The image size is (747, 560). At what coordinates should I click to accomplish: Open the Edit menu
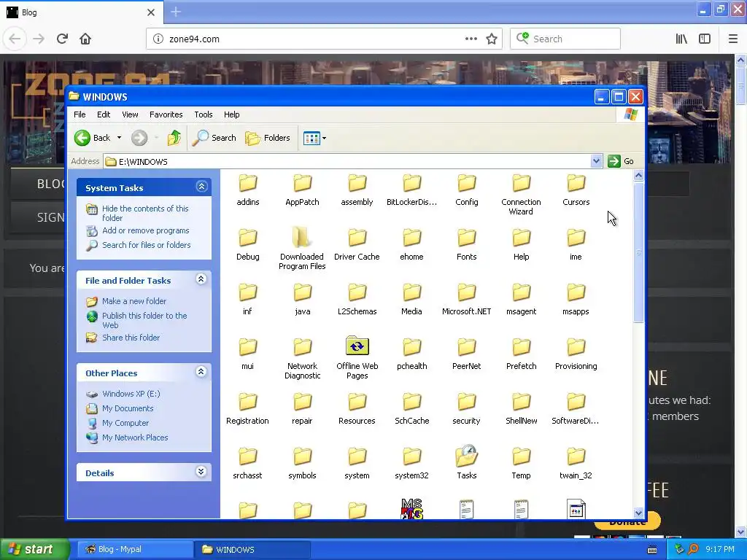point(104,114)
